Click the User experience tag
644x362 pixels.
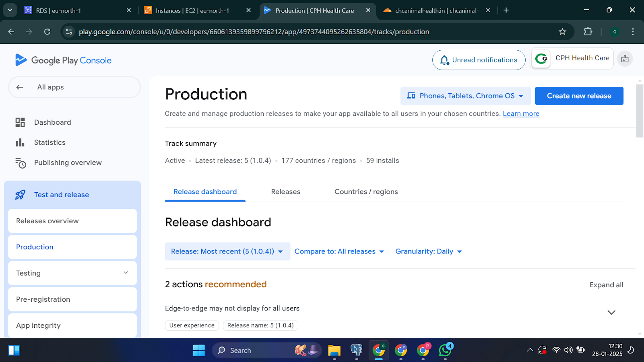[x=192, y=325]
